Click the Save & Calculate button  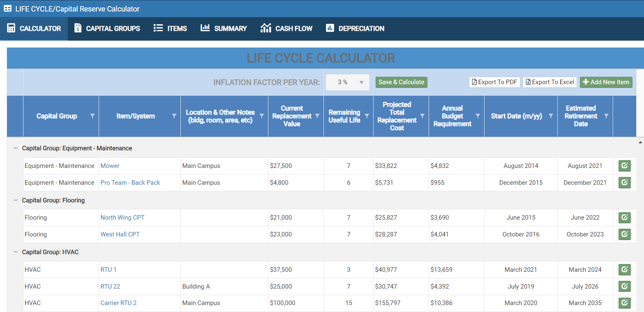click(x=402, y=82)
